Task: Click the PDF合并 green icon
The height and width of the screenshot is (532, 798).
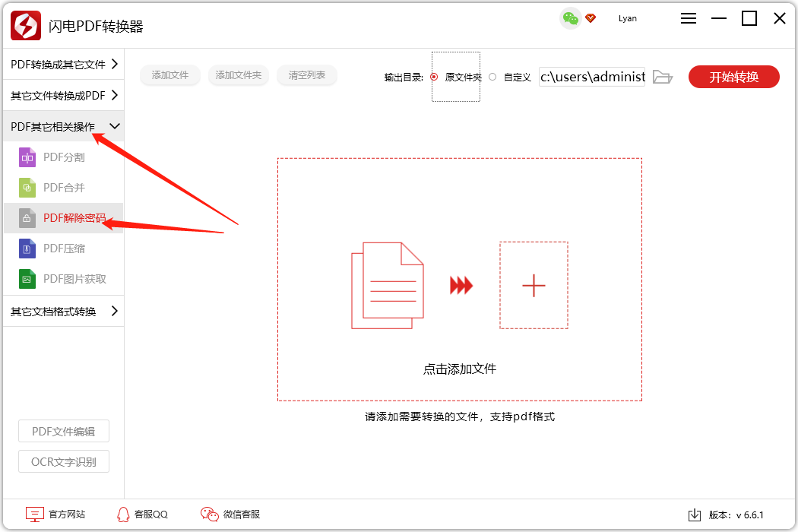Action: (x=27, y=188)
